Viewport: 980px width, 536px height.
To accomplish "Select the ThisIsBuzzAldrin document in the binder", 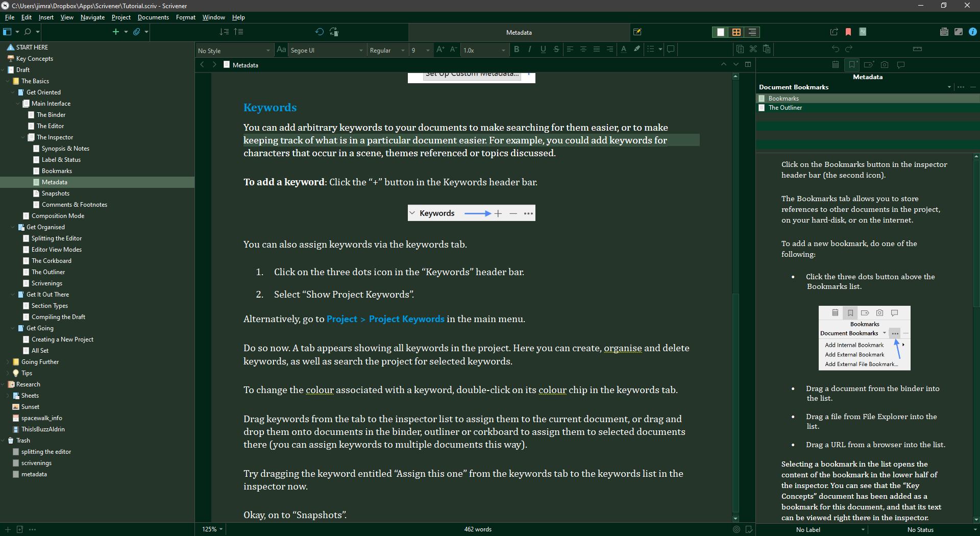I will (x=42, y=429).
